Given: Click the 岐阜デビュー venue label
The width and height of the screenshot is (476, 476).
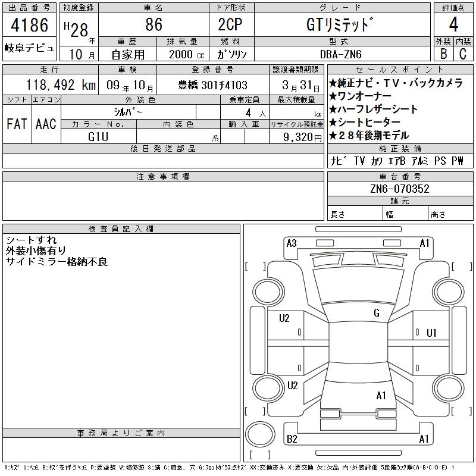Looking at the screenshot, I should pos(29,48).
